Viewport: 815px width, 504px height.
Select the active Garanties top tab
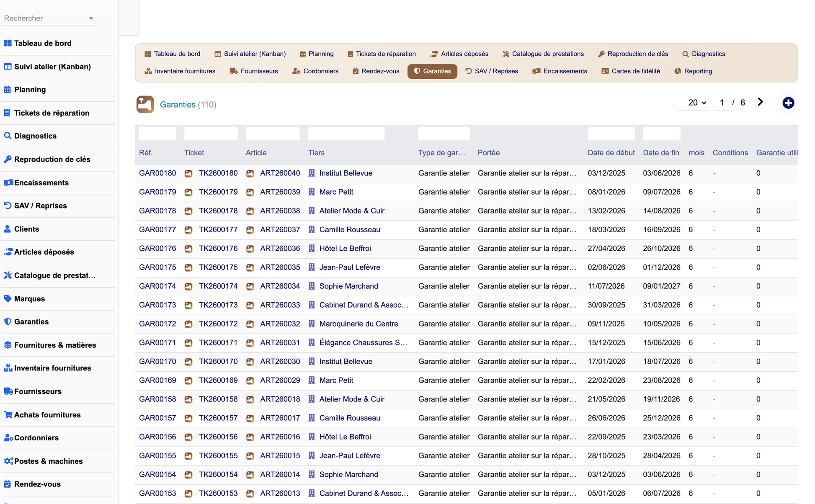tap(432, 71)
